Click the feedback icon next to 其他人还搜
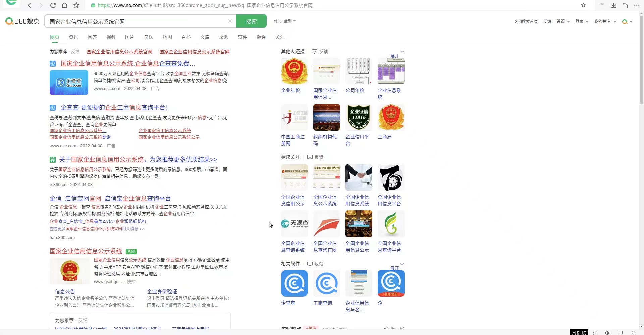The width and height of the screenshot is (644, 335). (315, 51)
